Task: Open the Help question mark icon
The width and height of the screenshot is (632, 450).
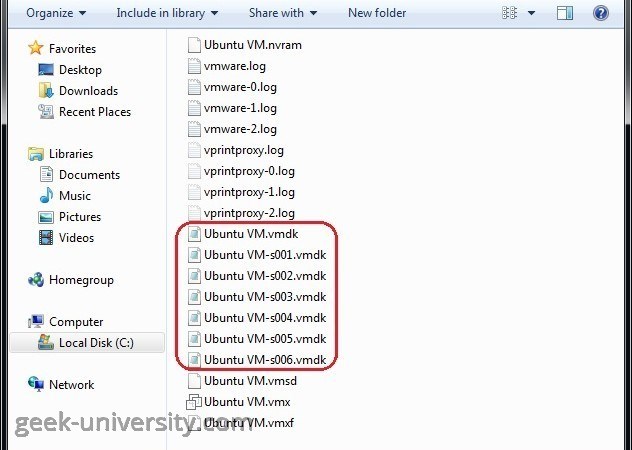Action: click(x=601, y=13)
